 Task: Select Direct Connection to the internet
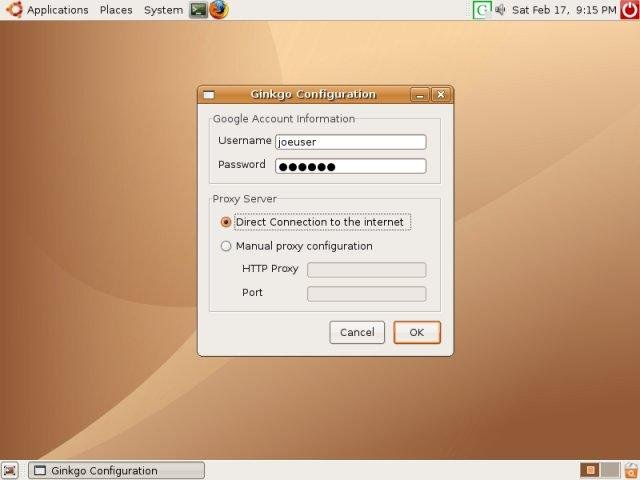315,222
